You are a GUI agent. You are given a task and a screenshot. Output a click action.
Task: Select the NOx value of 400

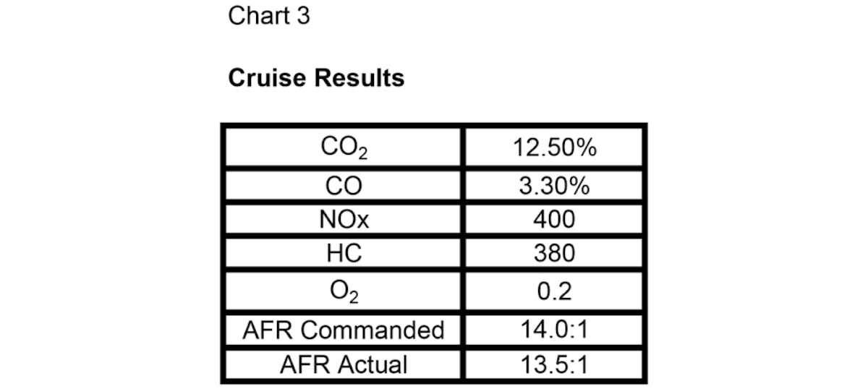coord(555,219)
